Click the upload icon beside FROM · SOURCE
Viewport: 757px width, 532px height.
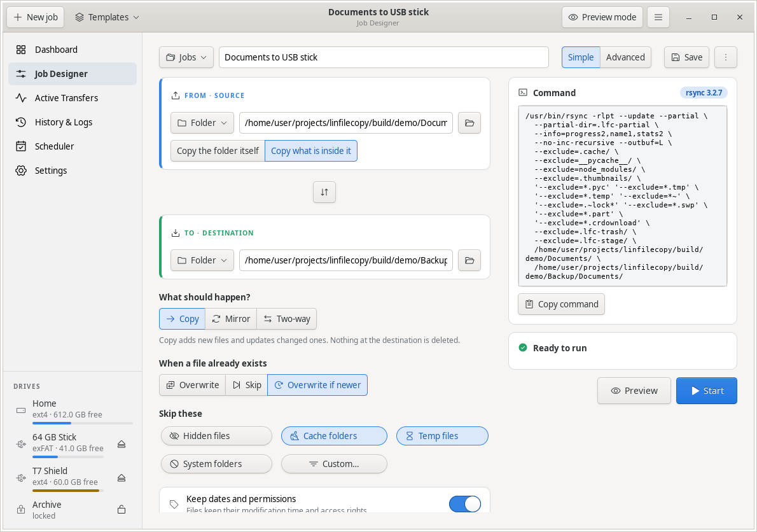point(176,95)
